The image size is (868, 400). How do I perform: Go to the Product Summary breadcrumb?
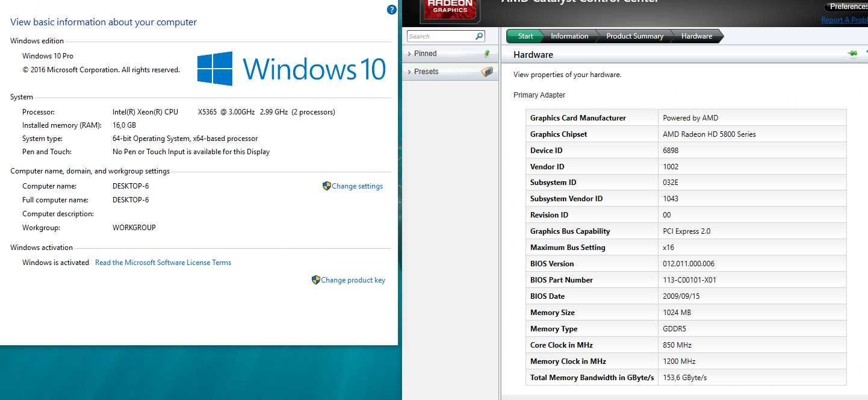634,36
